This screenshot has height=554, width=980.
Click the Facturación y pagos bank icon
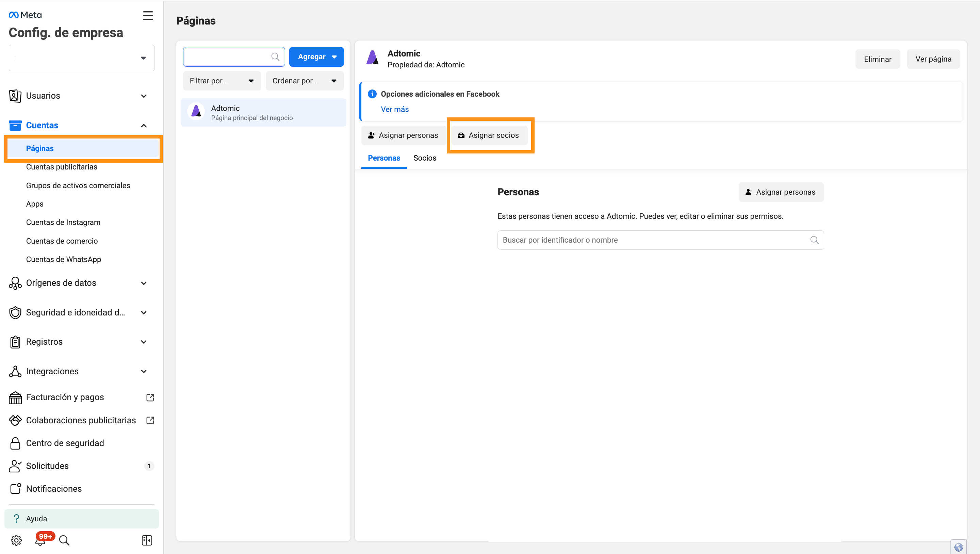coord(15,397)
